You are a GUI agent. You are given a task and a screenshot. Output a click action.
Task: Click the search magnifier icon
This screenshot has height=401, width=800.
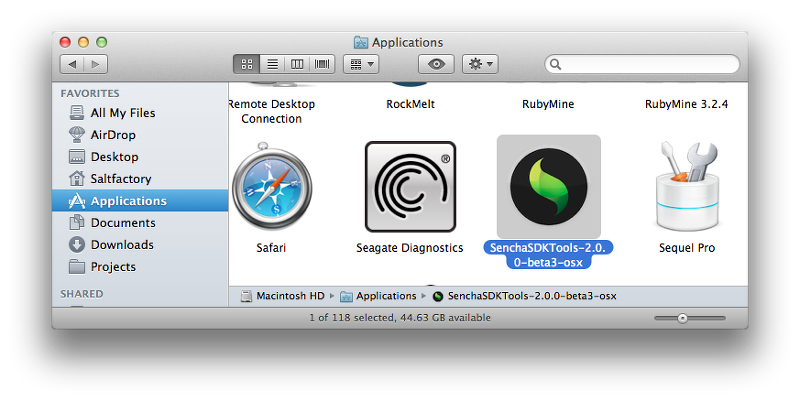tap(556, 64)
